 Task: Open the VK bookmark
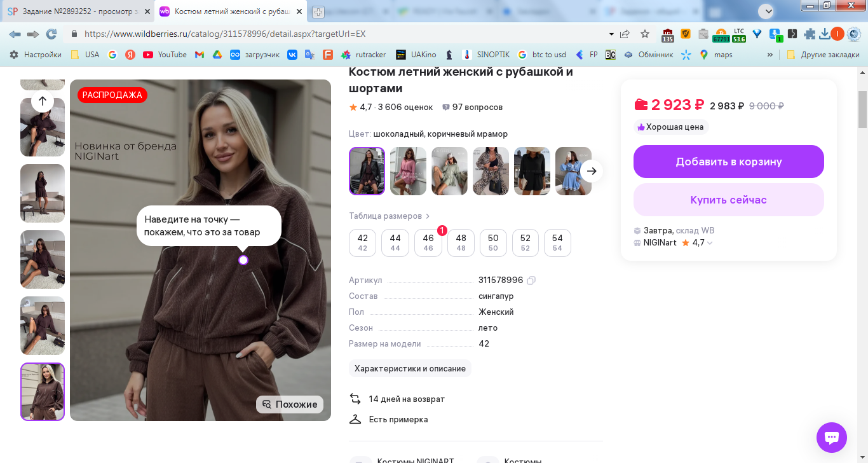click(292, 55)
